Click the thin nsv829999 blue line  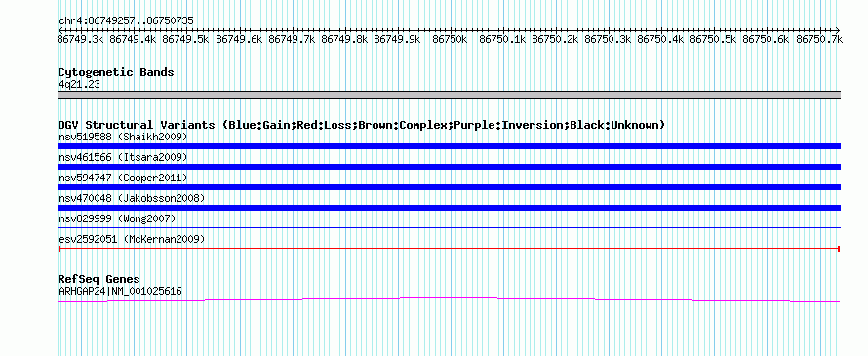(449, 227)
